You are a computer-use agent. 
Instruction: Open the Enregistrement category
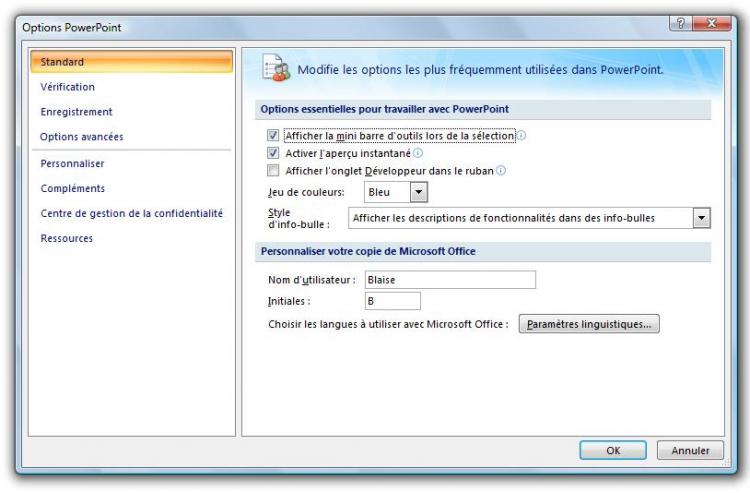click(76, 112)
